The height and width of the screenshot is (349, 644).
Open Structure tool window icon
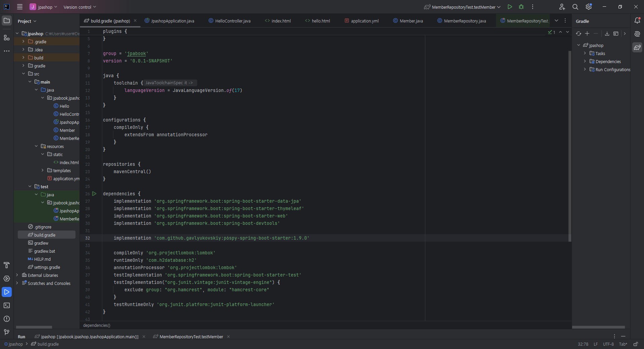coord(7,38)
